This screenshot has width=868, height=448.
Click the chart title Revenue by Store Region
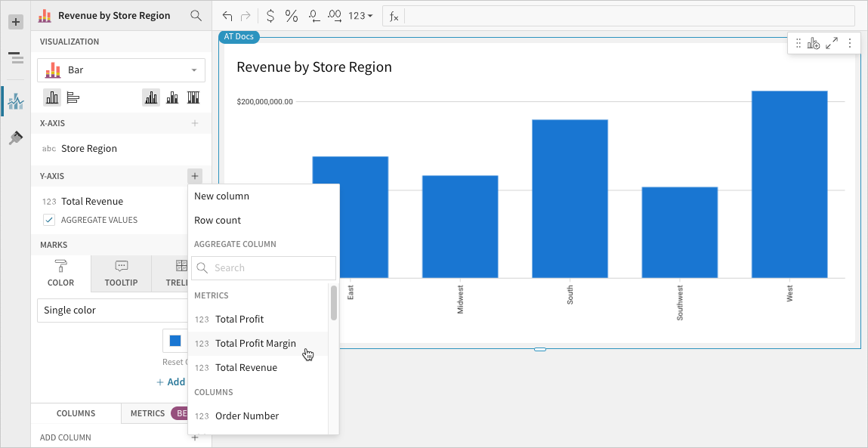[x=314, y=67]
